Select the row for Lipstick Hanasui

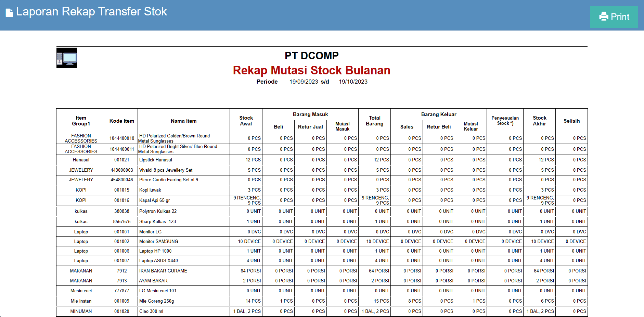(156, 160)
